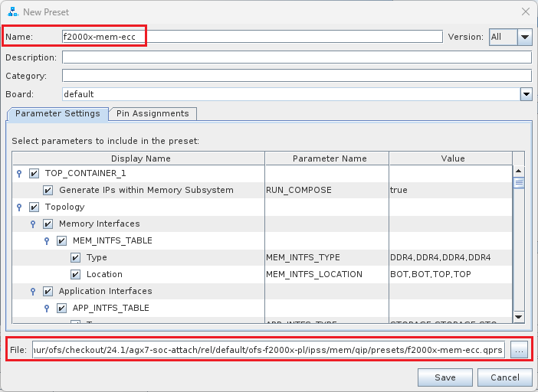Image resolution: width=538 pixels, height=392 pixels.
Task: Select the Parameter Settings tab
Action: 57,113
